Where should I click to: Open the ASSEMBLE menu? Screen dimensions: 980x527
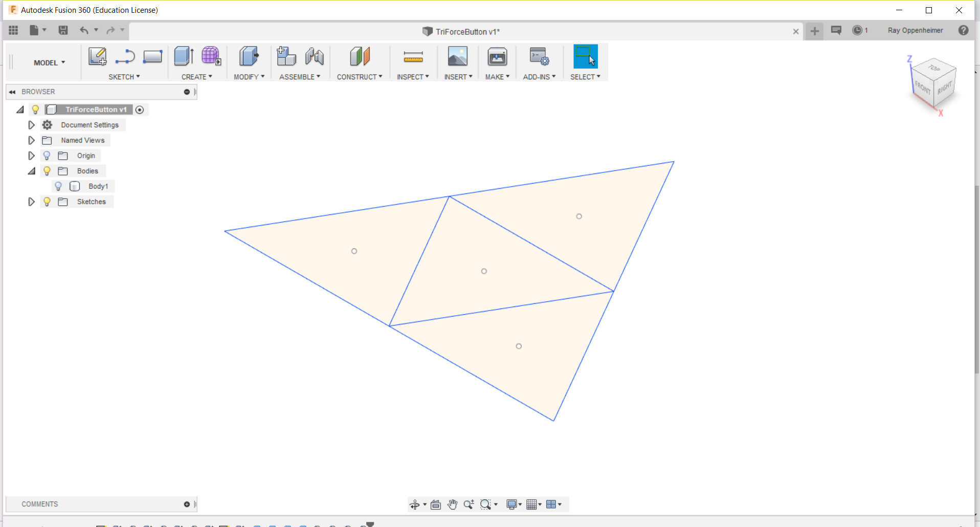[x=300, y=77]
